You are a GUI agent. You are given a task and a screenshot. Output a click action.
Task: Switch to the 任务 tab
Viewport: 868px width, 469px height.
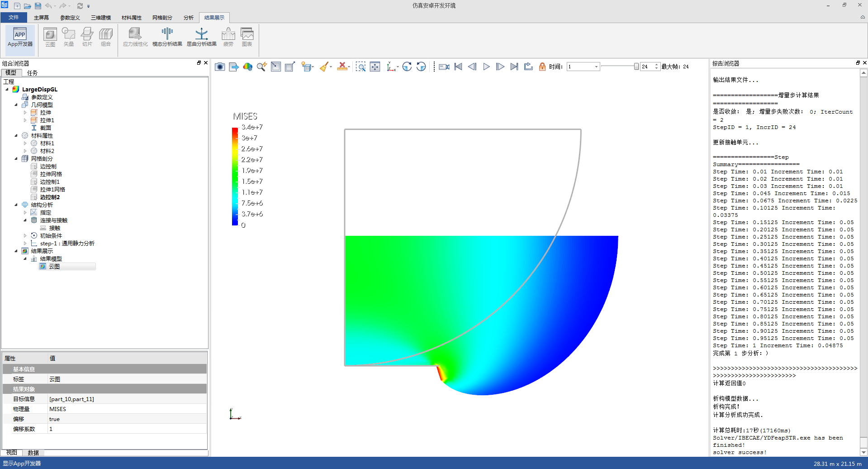tap(32, 73)
